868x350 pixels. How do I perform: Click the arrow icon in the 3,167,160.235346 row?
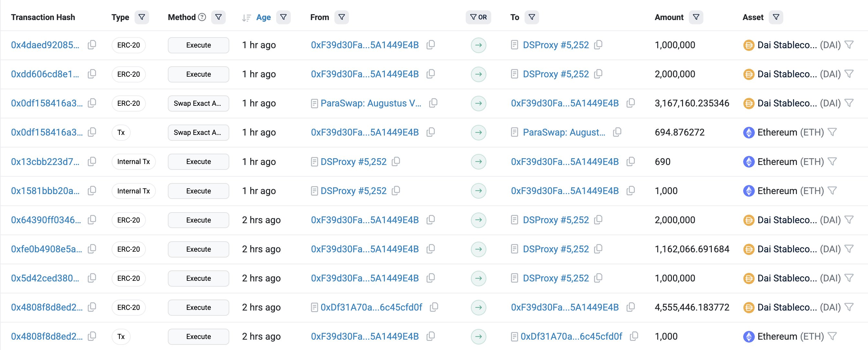point(479,103)
